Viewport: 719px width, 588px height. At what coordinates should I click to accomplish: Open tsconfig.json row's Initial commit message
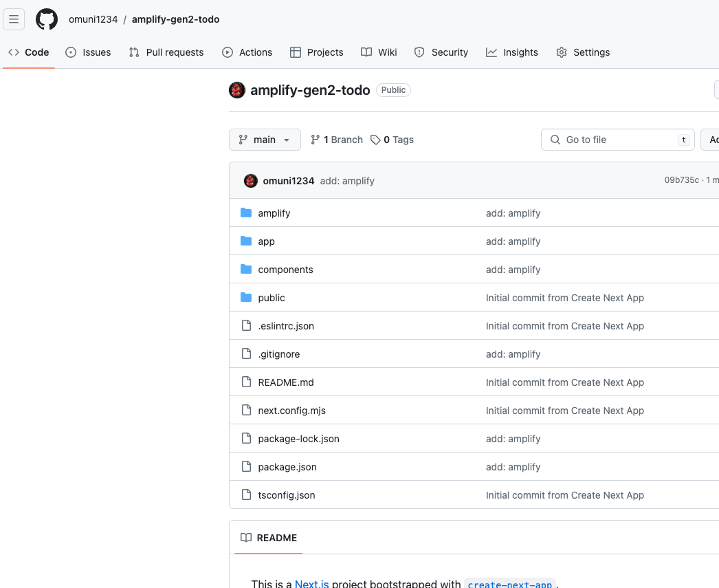(565, 495)
